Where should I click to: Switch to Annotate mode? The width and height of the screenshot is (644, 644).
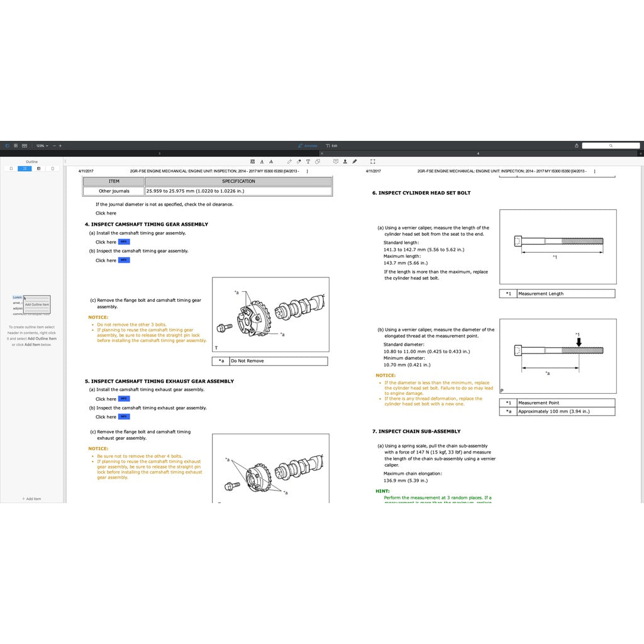[x=308, y=145]
